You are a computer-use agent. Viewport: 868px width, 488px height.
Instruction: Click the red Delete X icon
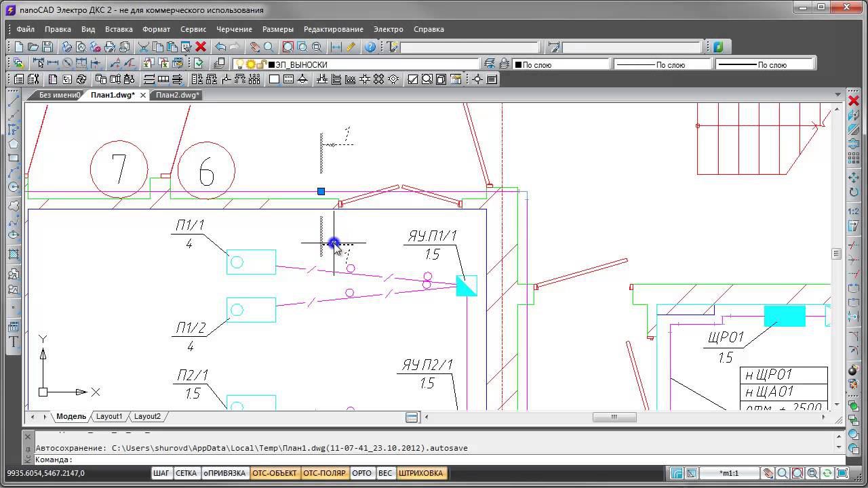(x=201, y=47)
